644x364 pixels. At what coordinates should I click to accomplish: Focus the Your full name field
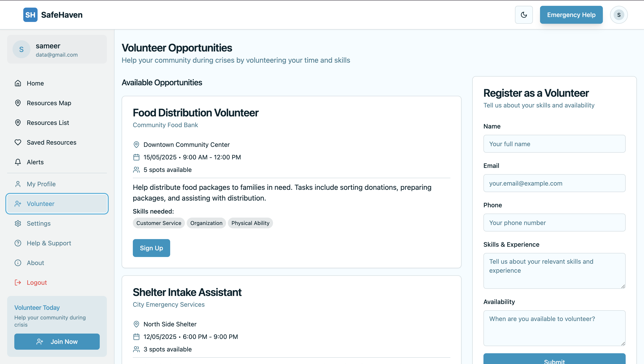554,144
